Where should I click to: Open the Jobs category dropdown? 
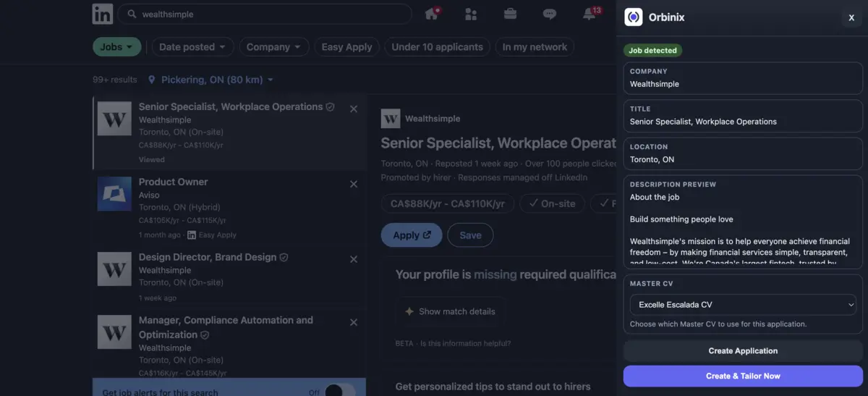pyautogui.click(x=116, y=47)
